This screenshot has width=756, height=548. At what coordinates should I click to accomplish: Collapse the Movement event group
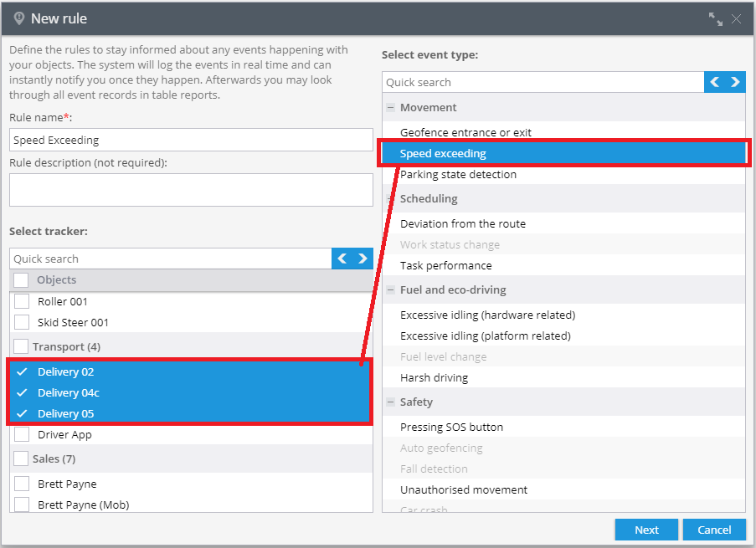391,107
